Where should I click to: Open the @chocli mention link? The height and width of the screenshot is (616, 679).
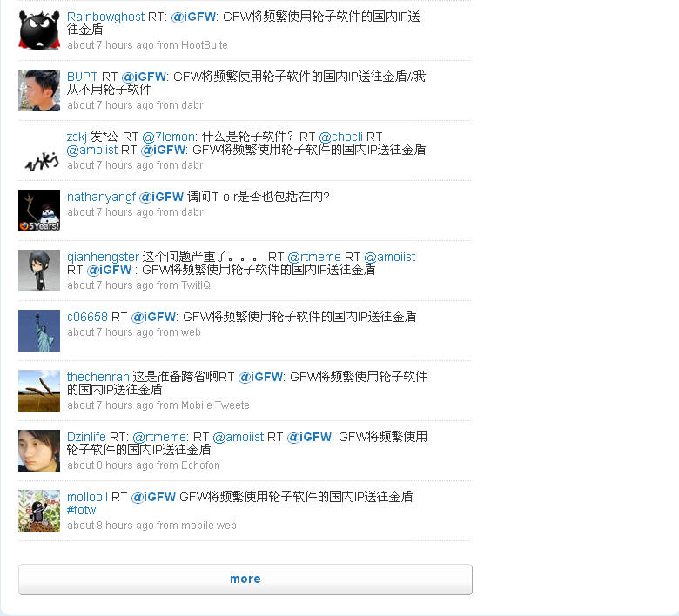340,137
